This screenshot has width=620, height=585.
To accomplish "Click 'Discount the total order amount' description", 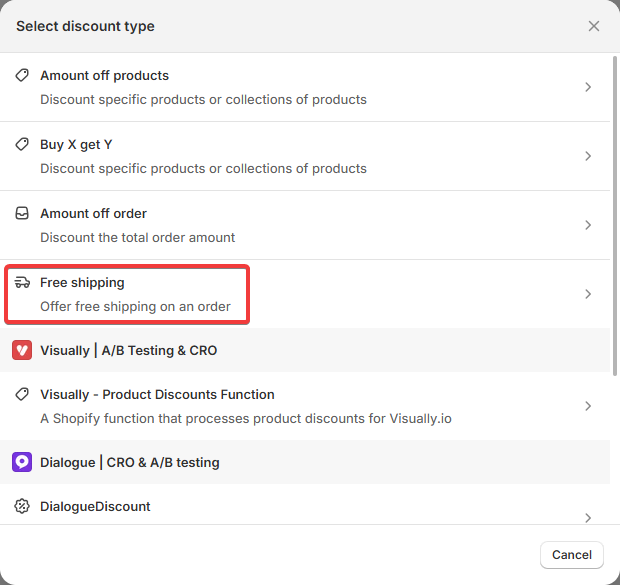I will [x=138, y=237].
